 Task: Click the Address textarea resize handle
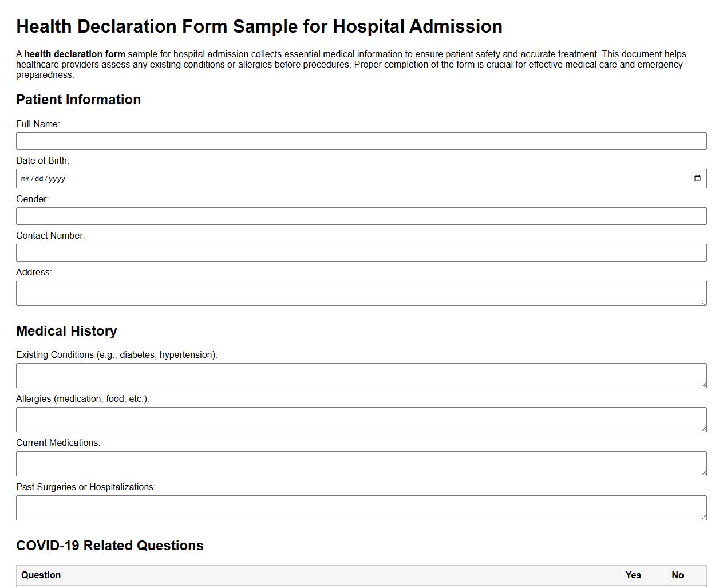(x=703, y=302)
